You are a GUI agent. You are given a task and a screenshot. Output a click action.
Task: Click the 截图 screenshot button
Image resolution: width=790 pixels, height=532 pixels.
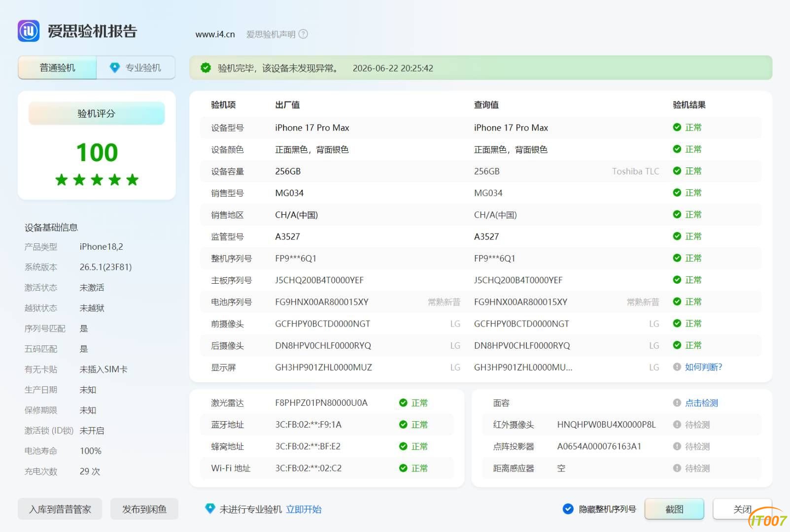[x=674, y=509]
